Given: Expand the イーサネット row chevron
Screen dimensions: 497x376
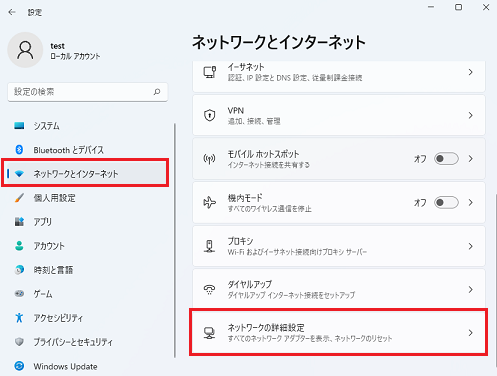Looking at the screenshot, I should (470, 72).
